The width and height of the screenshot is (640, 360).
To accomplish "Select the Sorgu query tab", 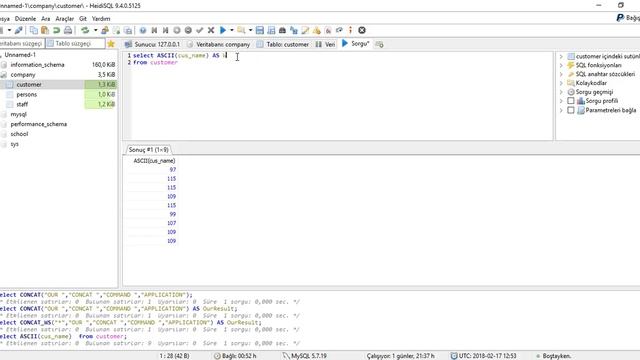I will click(356, 44).
